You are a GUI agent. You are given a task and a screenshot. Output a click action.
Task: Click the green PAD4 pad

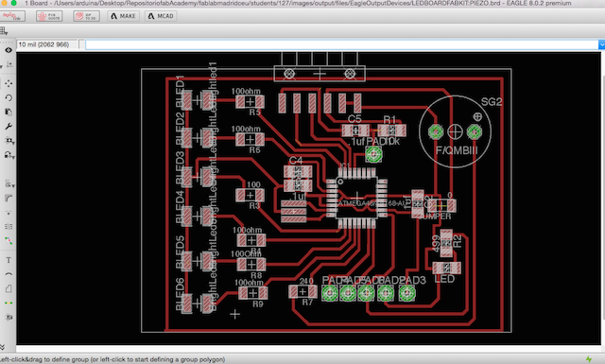(x=330, y=293)
